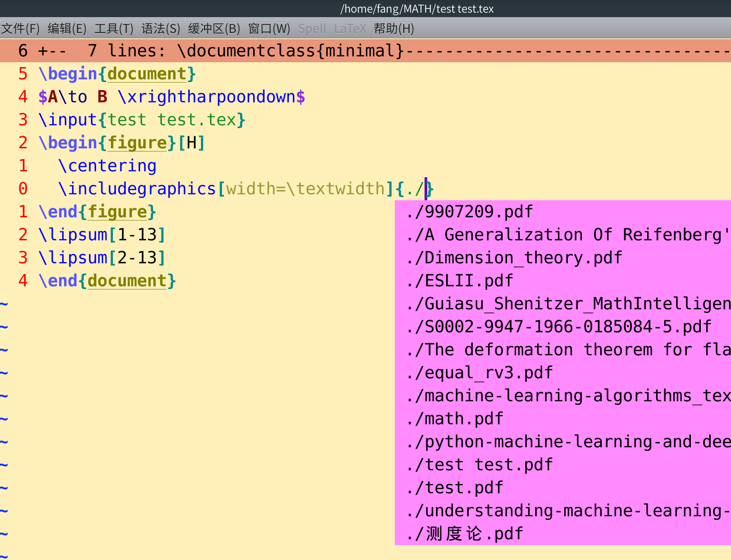Open the 帮助(H) menu
731x560 pixels.
click(x=393, y=28)
